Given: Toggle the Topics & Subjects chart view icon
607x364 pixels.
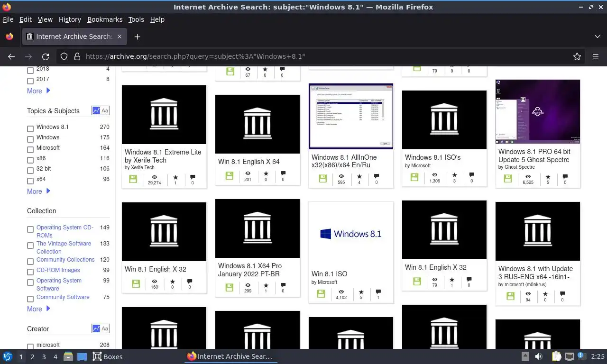Looking at the screenshot, I should (x=96, y=110).
